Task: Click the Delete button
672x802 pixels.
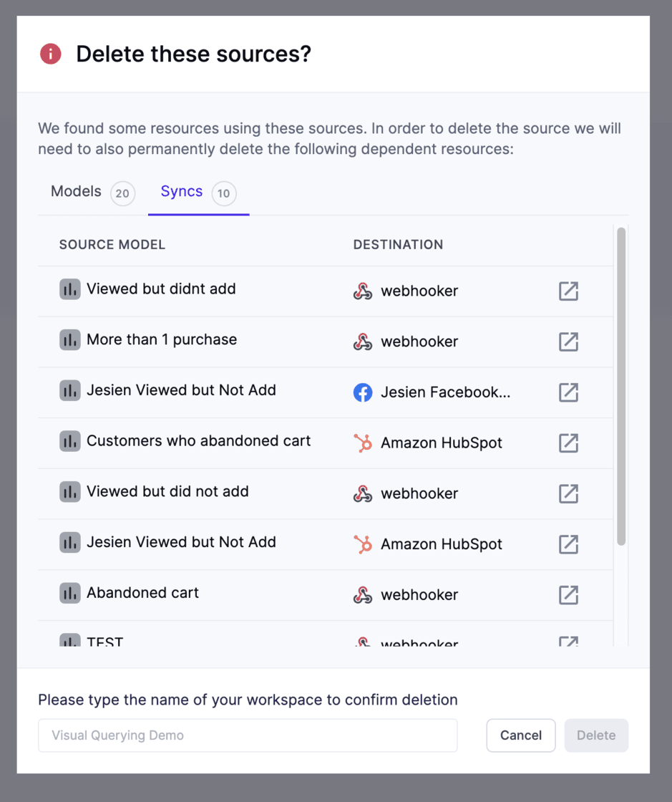Action: pyautogui.click(x=596, y=735)
